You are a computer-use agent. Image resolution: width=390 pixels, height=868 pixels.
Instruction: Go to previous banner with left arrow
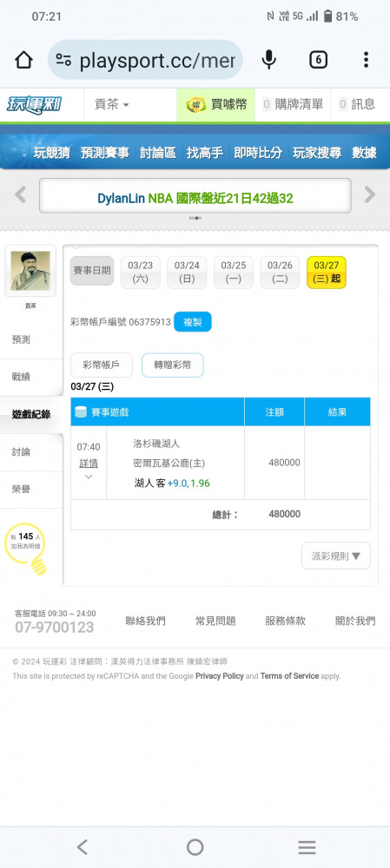[21, 194]
